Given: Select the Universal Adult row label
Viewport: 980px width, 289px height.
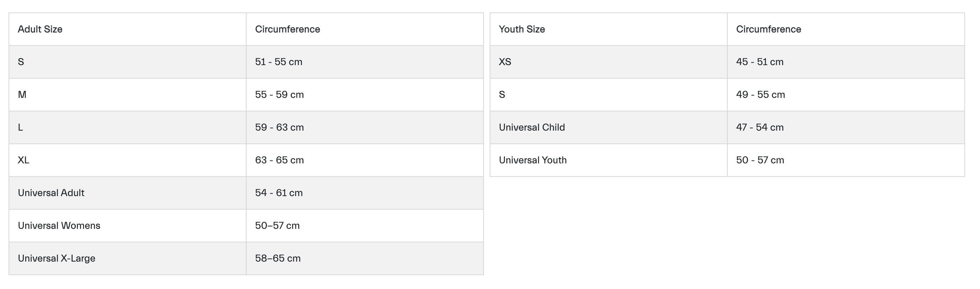Looking at the screenshot, I should 51,193.
